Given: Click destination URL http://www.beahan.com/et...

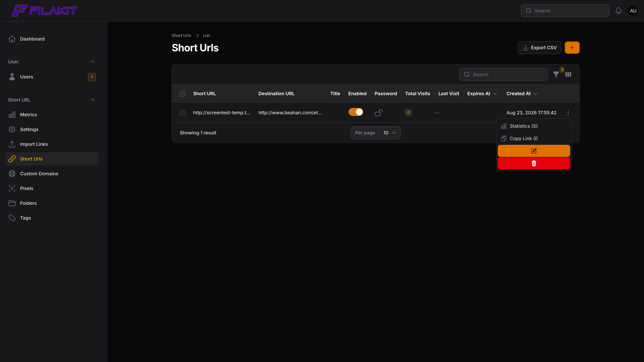Looking at the screenshot, I should click(x=290, y=113).
